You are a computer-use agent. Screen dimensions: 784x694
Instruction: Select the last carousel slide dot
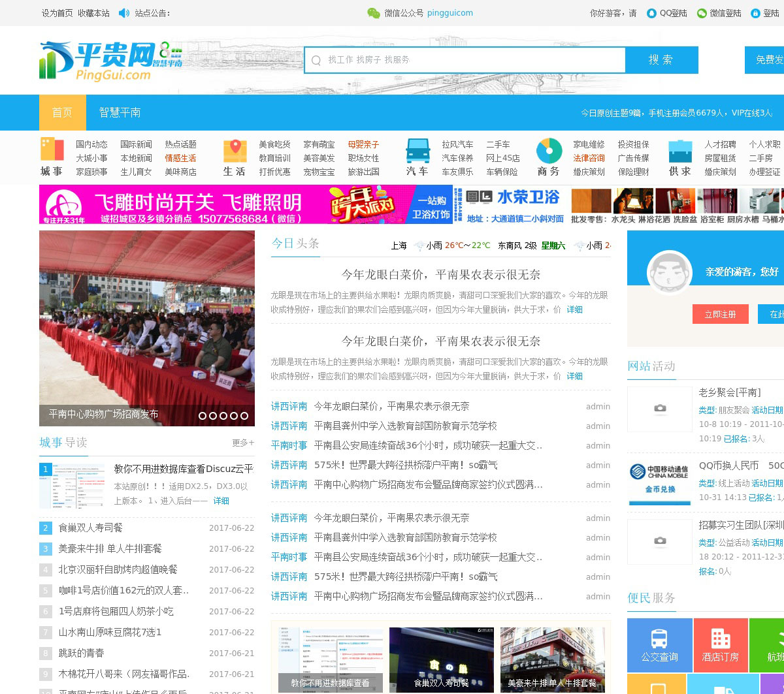click(x=244, y=415)
